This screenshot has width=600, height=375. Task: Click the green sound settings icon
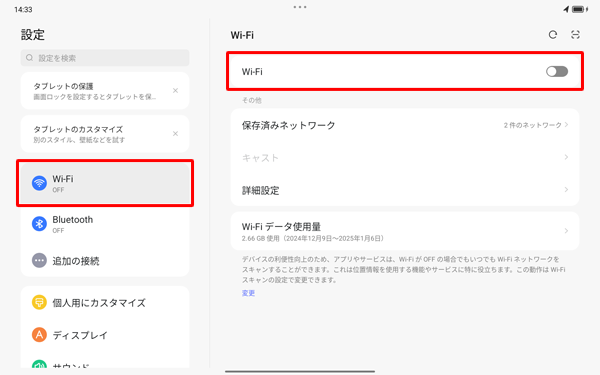click(39, 364)
